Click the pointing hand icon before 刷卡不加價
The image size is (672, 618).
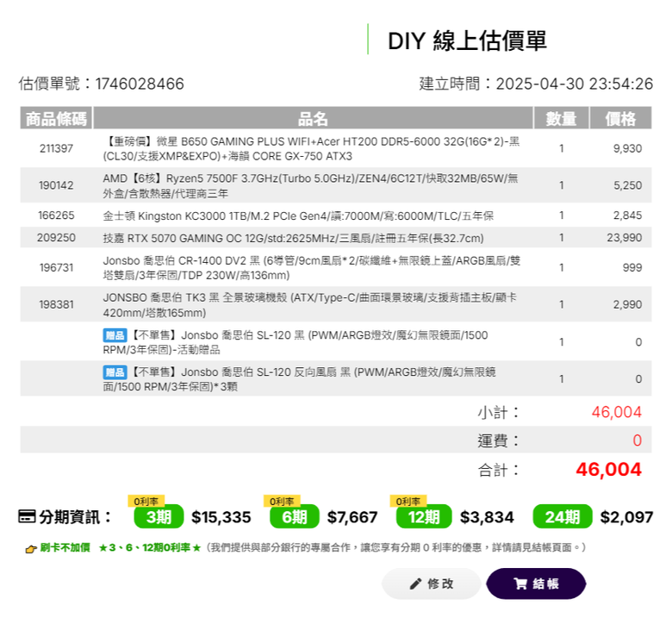pos(31,548)
